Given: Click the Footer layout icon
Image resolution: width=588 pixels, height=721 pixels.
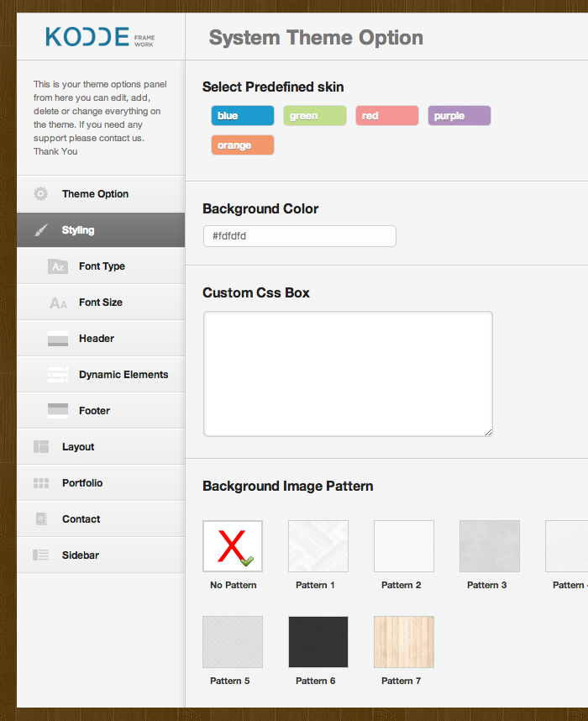Looking at the screenshot, I should (58, 411).
